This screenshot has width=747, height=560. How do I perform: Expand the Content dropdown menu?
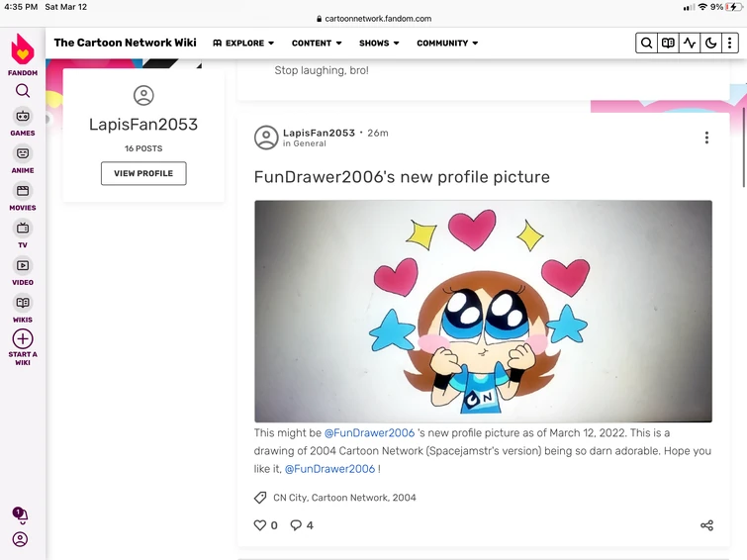tap(317, 44)
